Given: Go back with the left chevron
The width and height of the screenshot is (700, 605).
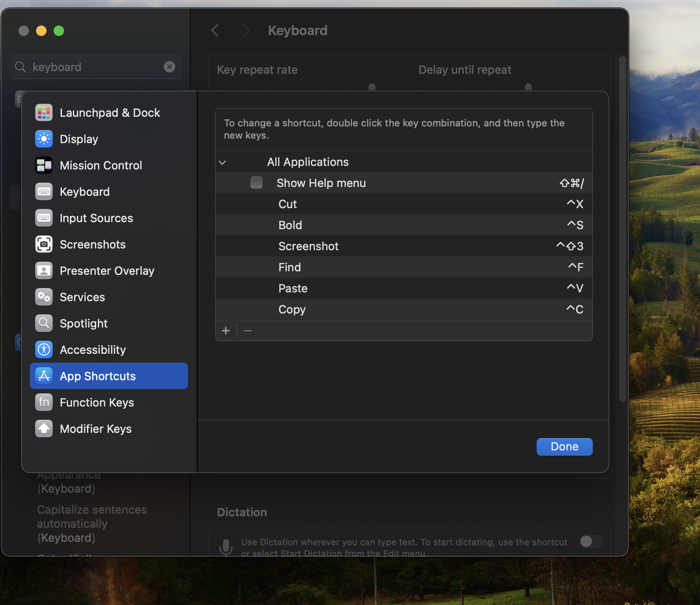Looking at the screenshot, I should click(x=215, y=30).
